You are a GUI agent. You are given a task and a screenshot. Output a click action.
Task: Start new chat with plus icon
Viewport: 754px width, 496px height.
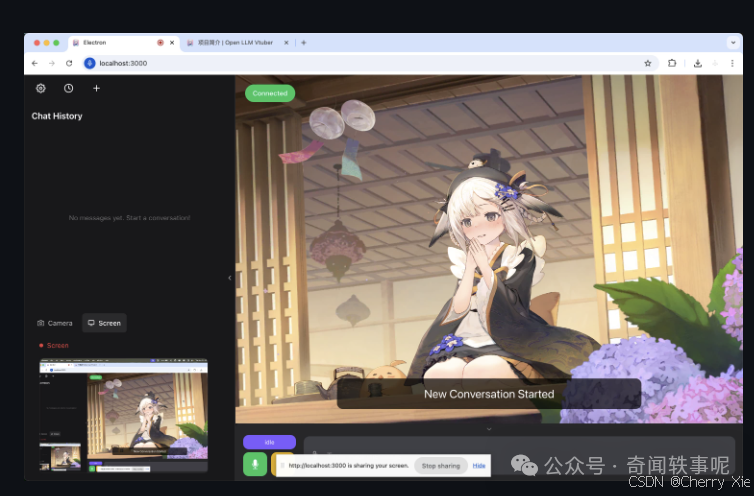pos(96,88)
